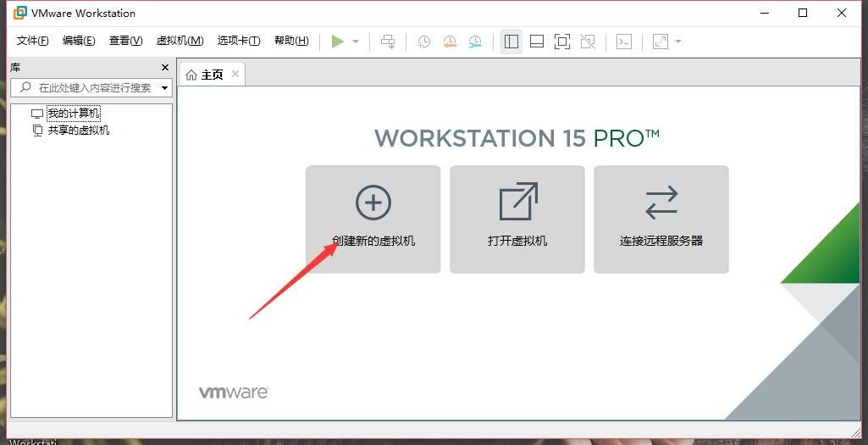The image size is (868, 445).
Task: Click the Unity mode icon
Action: pos(588,42)
